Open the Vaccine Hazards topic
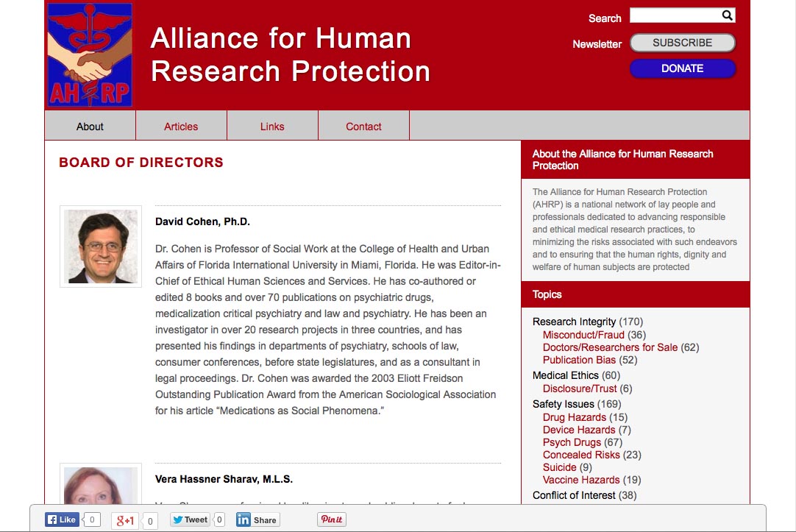The width and height of the screenshot is (796, 532). (x=581, y=480)
